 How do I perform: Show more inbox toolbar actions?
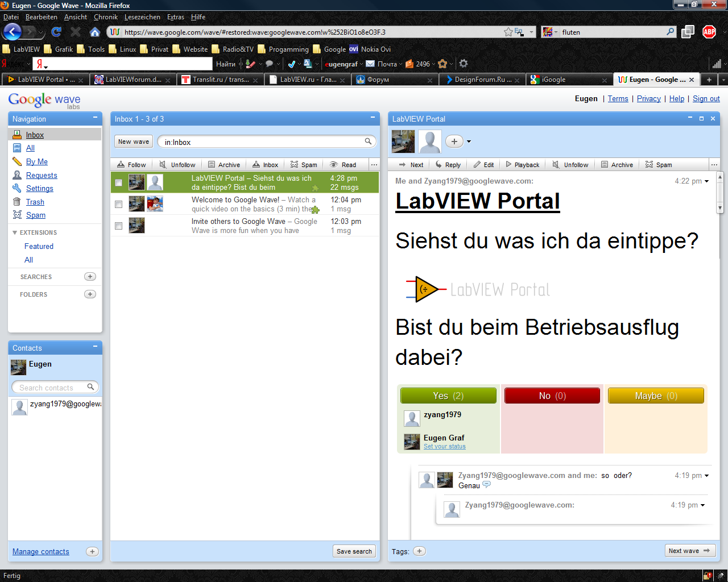pyautogui.click(x=374, y=164)
